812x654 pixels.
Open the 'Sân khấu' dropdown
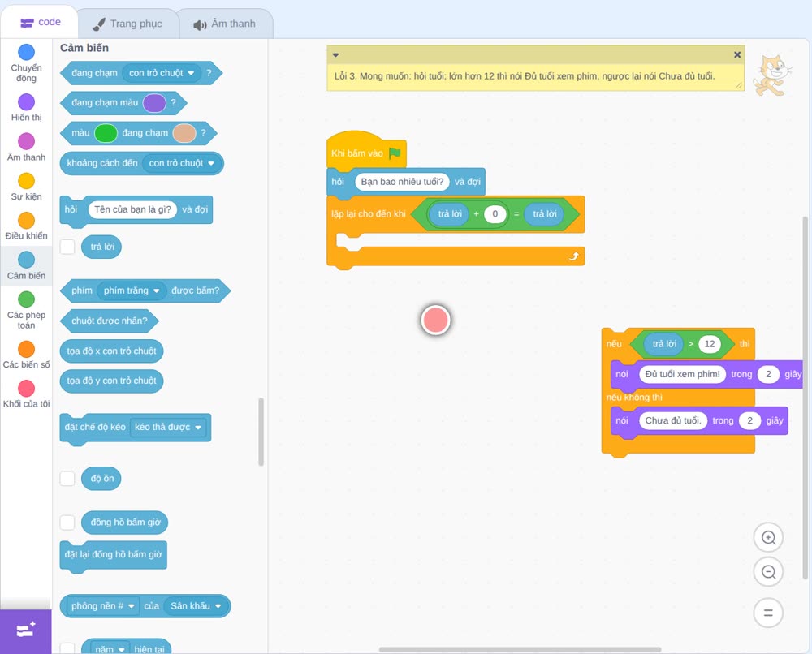pos(196,606)
